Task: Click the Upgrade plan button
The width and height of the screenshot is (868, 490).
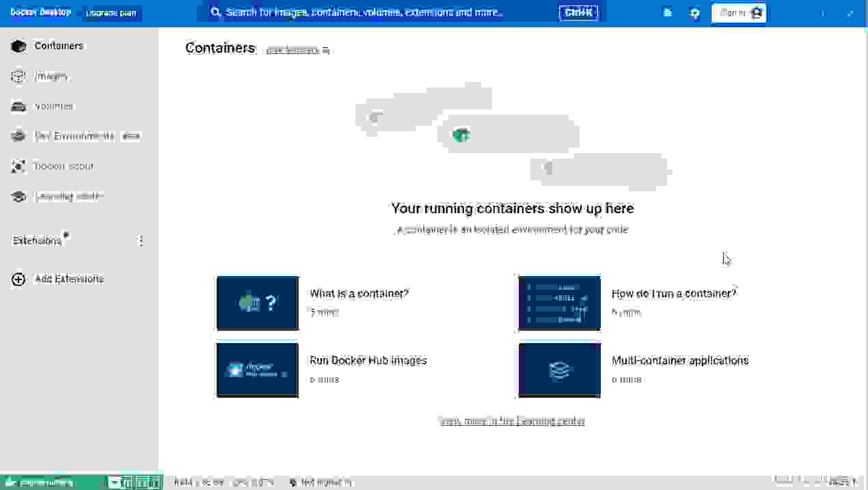Action: (x=111, y=13)
